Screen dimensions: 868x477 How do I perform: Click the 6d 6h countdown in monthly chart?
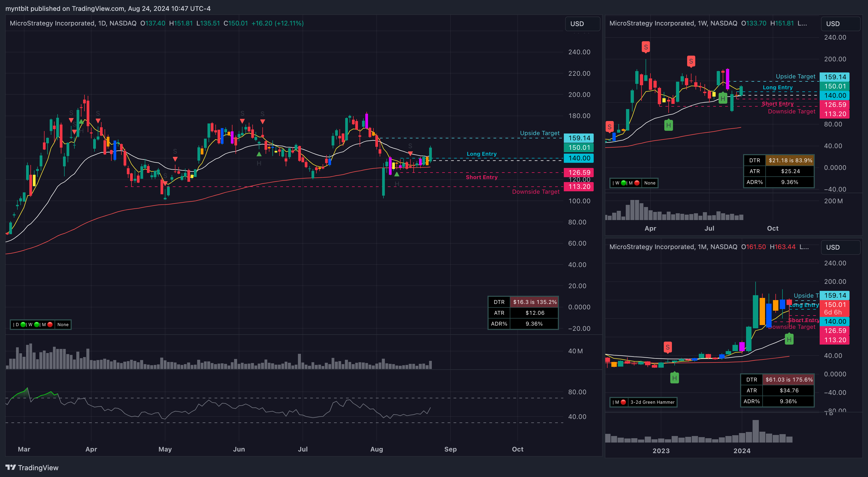tap(833, 312)
